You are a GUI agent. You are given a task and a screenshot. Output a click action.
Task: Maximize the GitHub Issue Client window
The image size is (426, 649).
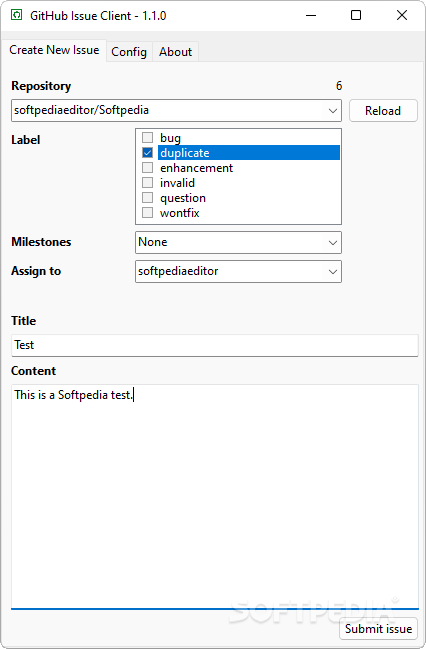[x=356, y=15]
